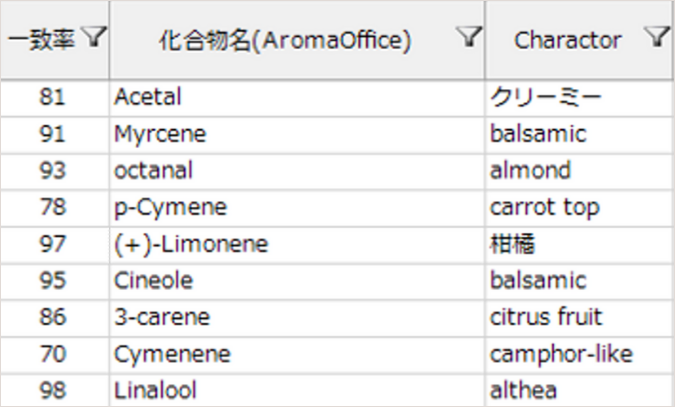Open filter for 化合物名(AromaOffice) column
The height and width of the screenshot is (409, 675).
(469, 38)
